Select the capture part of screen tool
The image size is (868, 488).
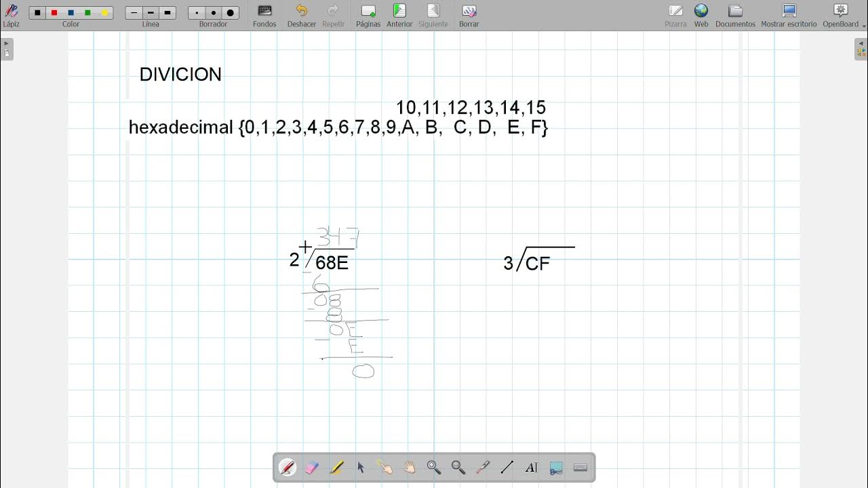click(x=556, y=468)
